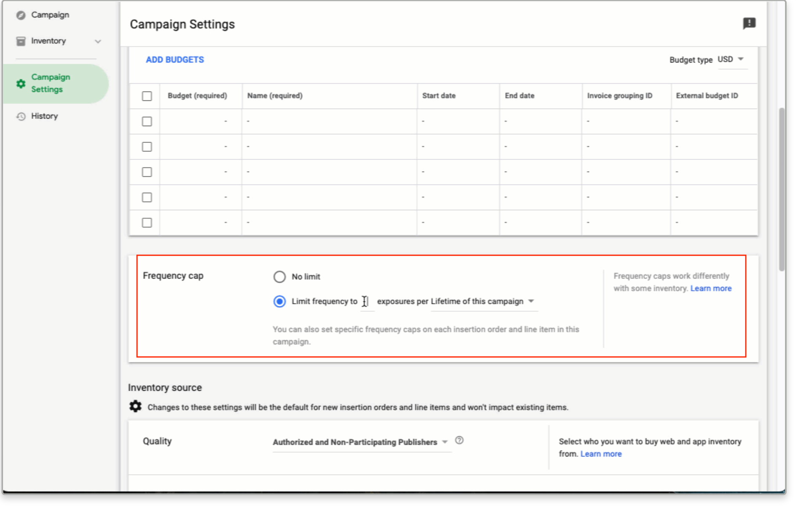Click Learn more link about inventory quality

point(601,454)
